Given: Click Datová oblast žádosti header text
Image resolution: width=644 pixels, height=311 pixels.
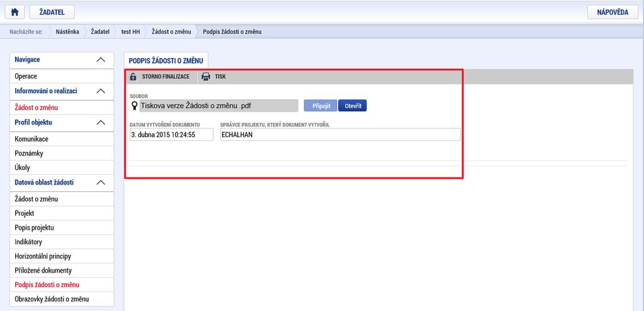Looking at the screenshot, I should tap(44, 182).
